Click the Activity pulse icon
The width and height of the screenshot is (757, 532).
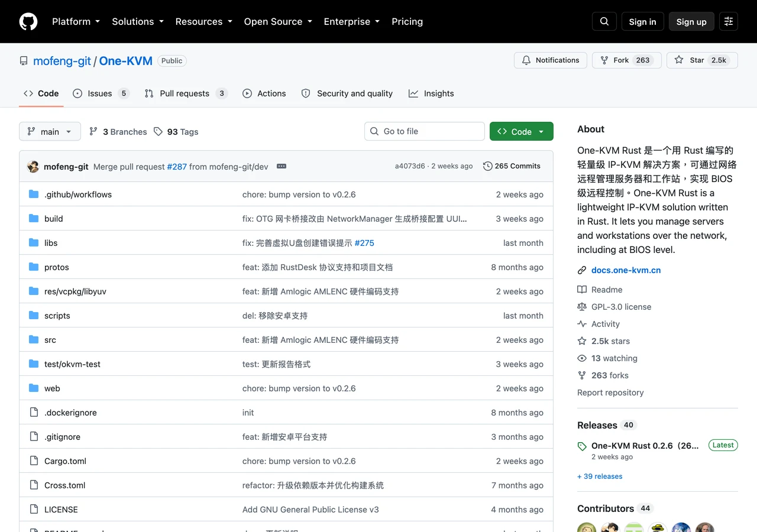tap(582, 324)
